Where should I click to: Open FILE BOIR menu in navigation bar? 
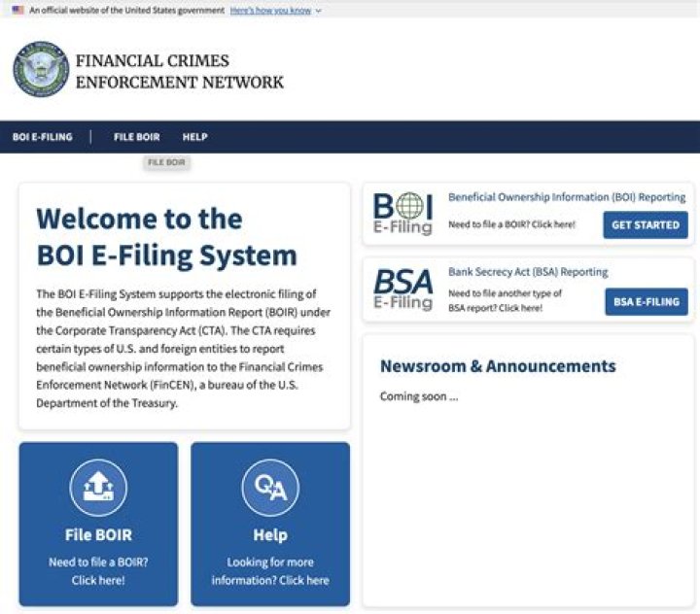137,137
